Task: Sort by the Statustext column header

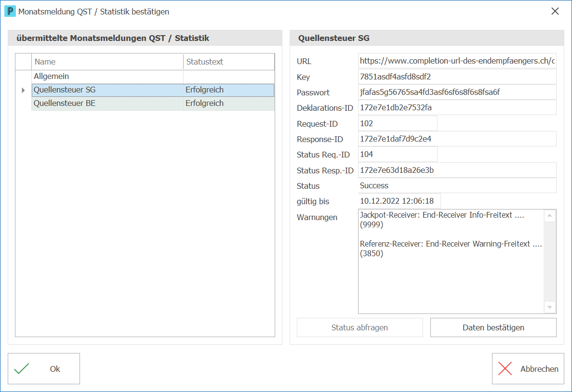Action: (x=229, y=62)
